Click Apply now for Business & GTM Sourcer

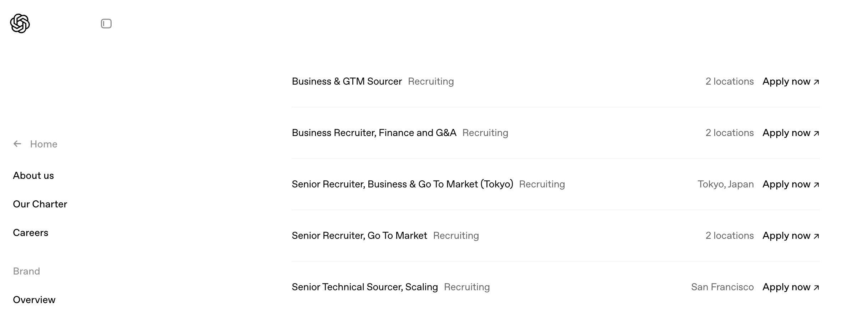coord(791,81)
